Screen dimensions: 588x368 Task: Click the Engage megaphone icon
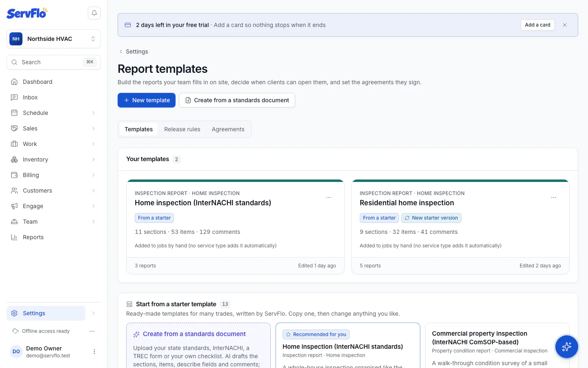pyautogui.click(x=14, y=206)
